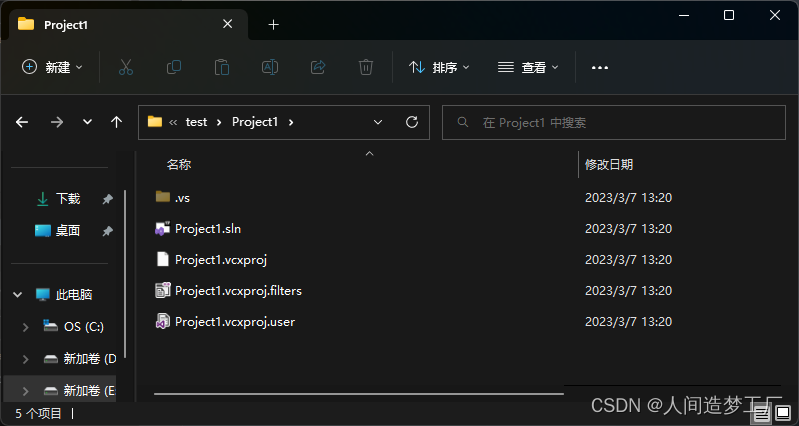The width and height of the screenshot is (799, 426).
Task: Minimize the File Explorer window
Action: [x=684, y=15]
